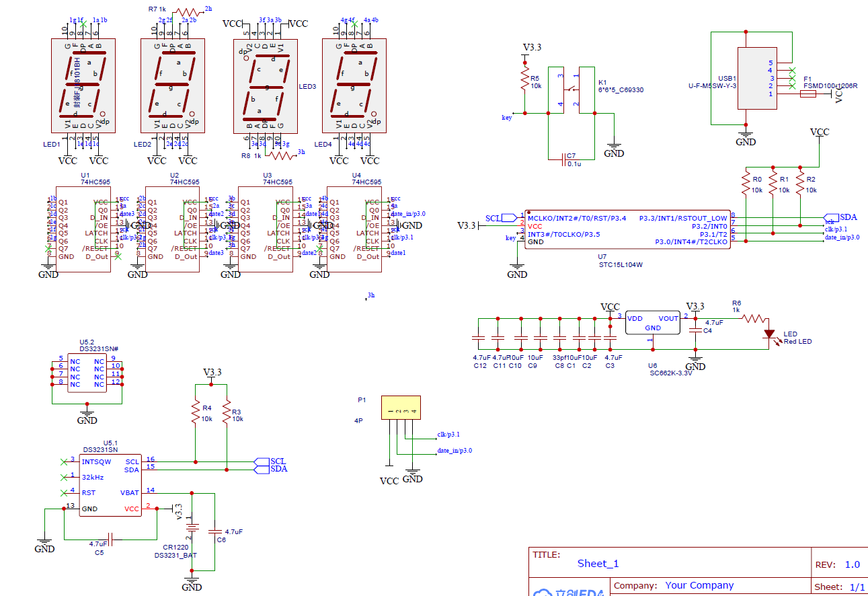868x596 pixels.
Task: Select resistor R2 10k
Action: pos(800,183)
